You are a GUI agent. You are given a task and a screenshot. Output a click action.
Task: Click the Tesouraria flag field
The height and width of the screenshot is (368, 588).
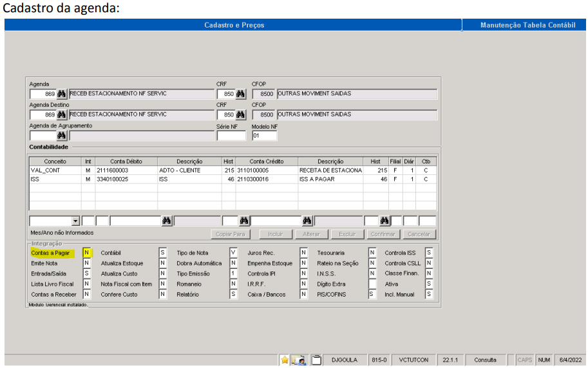372,253
